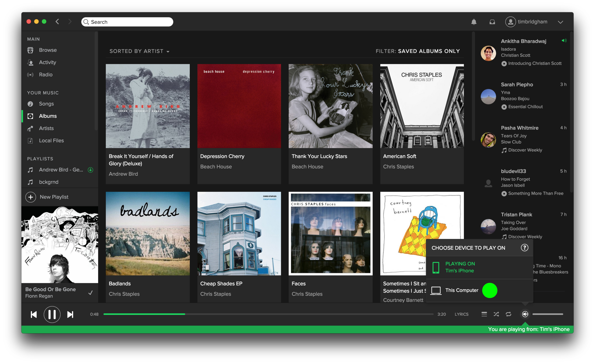Open Sarah Piepho friend profile

(517, 85)
